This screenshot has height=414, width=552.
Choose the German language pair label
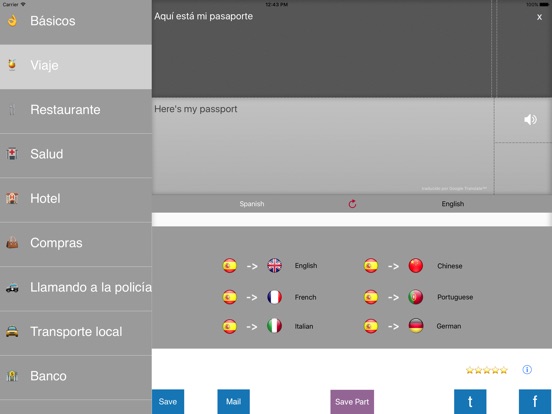(x=449, y=326)
